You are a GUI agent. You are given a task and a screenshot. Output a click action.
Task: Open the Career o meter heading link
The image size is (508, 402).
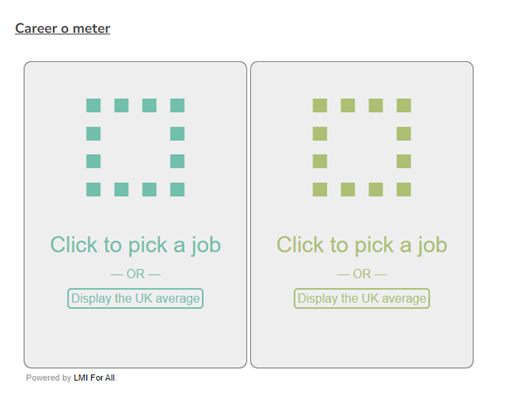[63, 29]
